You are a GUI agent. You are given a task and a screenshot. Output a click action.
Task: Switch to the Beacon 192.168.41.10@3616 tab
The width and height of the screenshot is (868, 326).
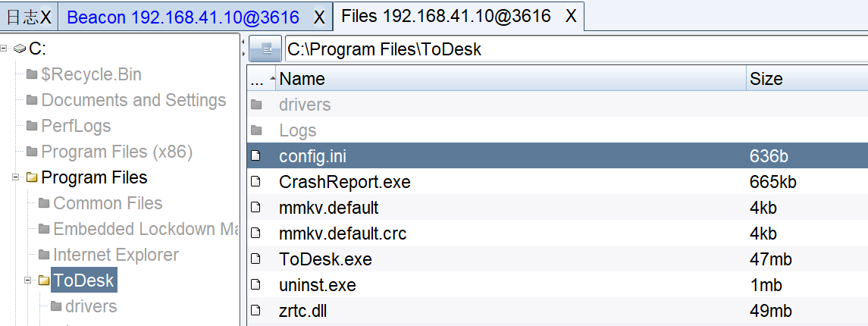pyautogui.click(x=183, y=17)
